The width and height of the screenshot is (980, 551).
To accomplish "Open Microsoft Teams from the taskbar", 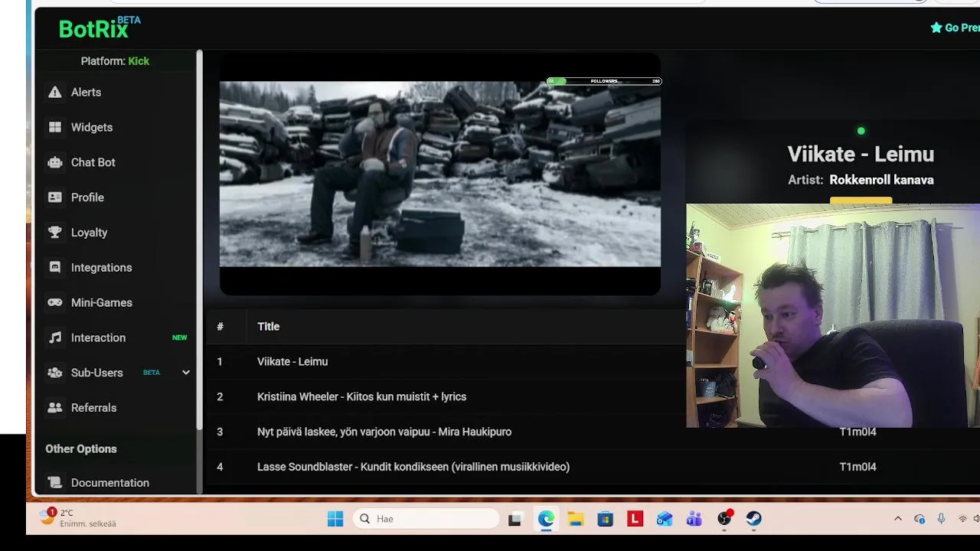I will click(694, 519).
